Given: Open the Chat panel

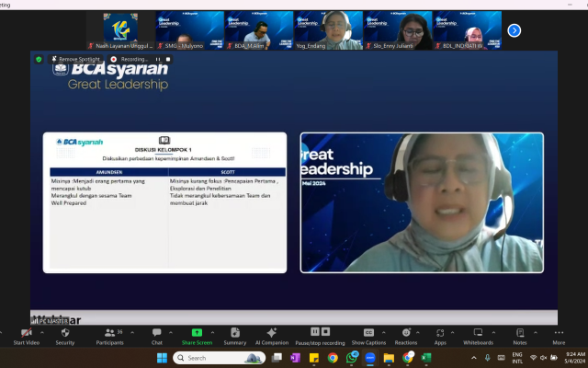Looking at the screenshot, I should click(157, 336).
